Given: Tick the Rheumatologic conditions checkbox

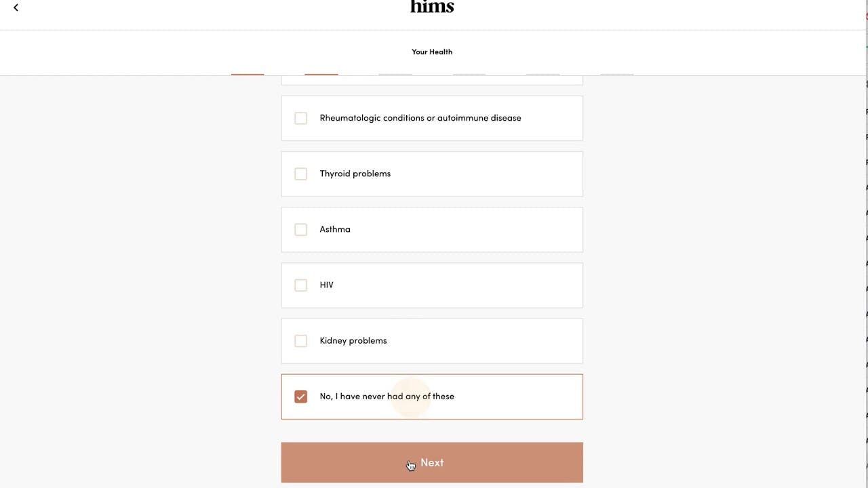Looking at the screenshot, I should [x=300, y=119].
